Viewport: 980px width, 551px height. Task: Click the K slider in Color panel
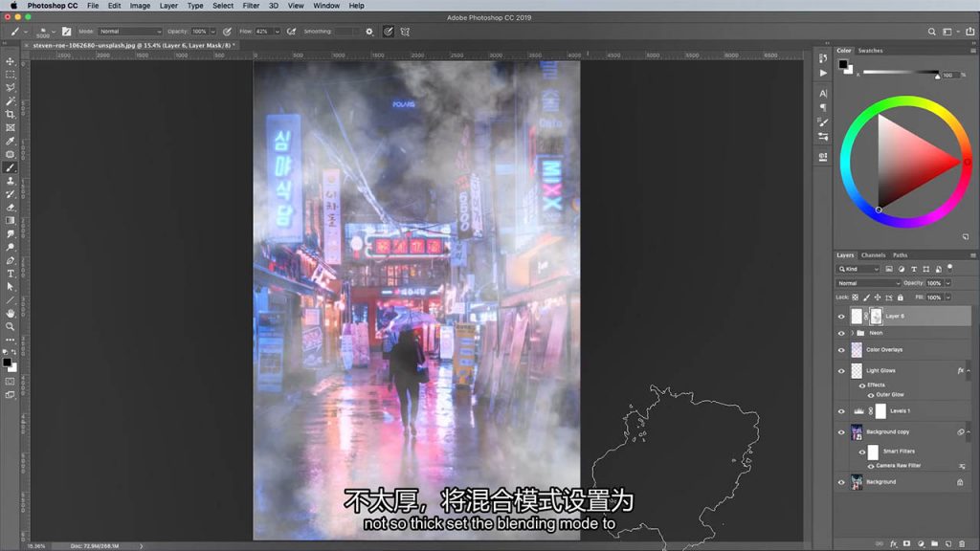click(900, 74)
